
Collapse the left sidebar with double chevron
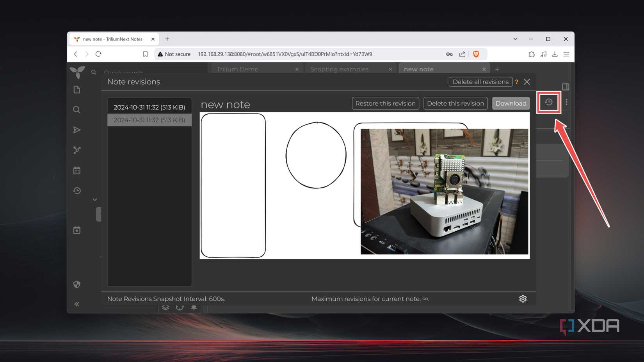coord(77,304)
